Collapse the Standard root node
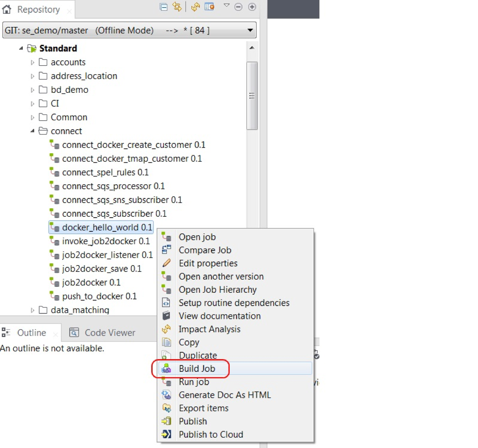The height and width of the screenshot is (448, 478). (x=21, y=48)
